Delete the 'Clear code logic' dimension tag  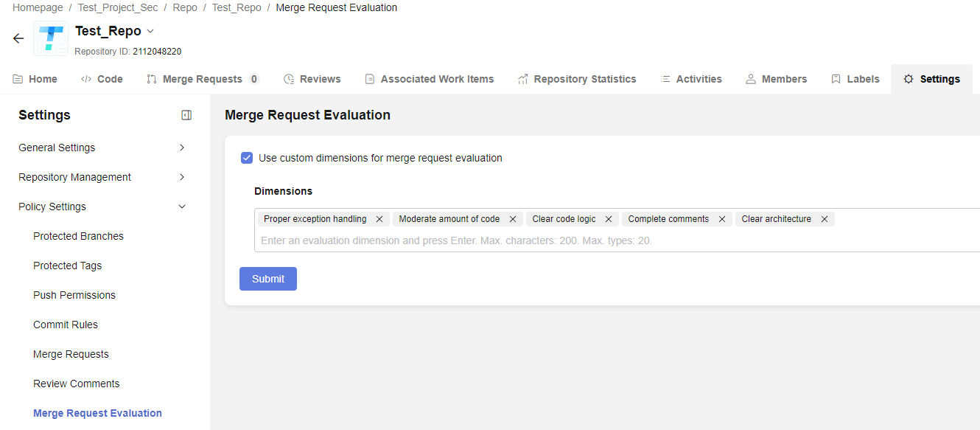pos(609,219)
